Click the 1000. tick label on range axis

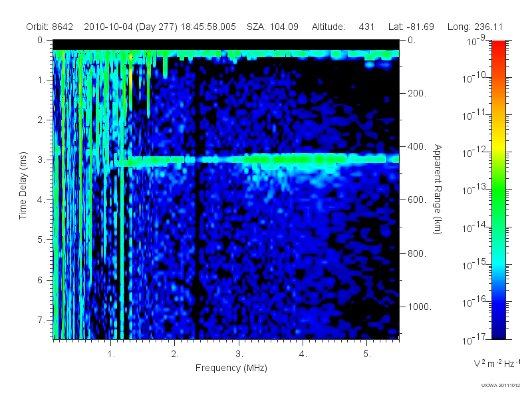coord(420,307)
